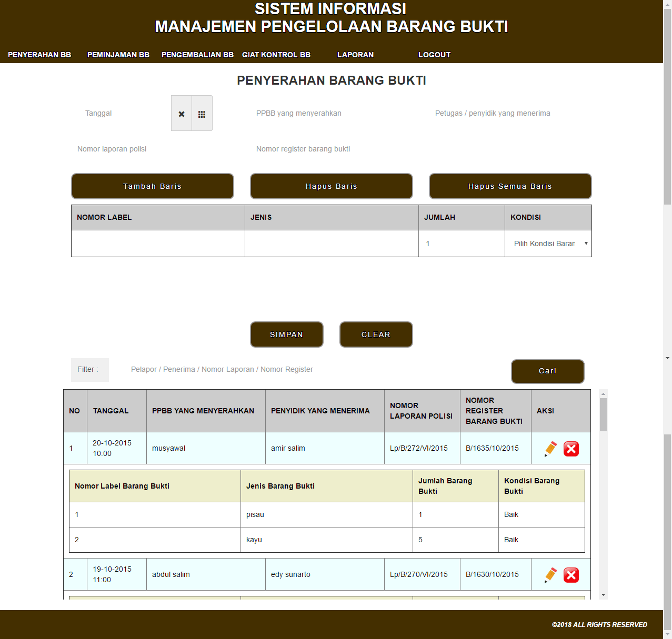Delete the musyawal record with red X

click(571, 449)
